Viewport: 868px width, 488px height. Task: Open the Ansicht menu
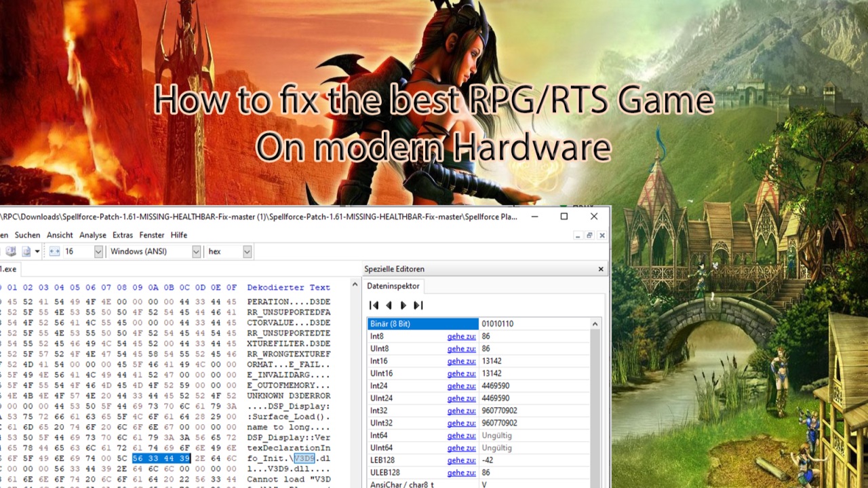pos(60,235)
